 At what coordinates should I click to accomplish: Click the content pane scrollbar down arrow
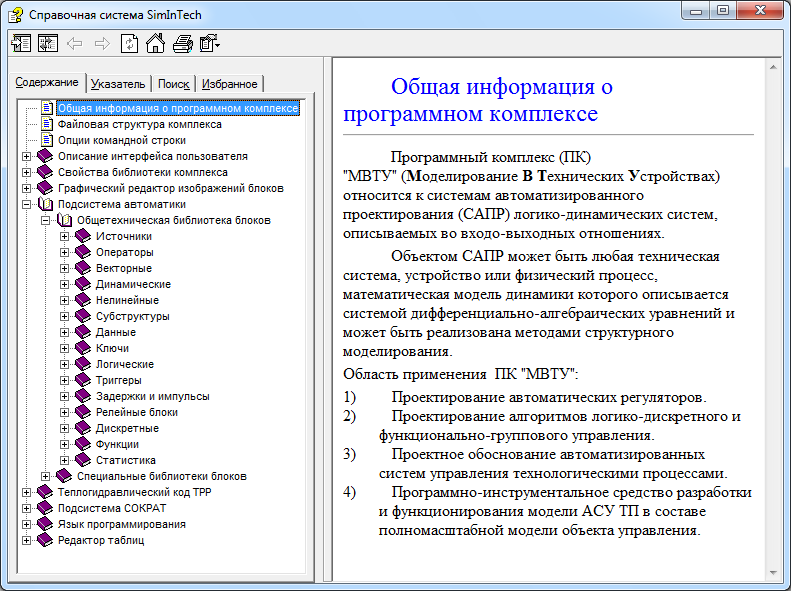point(772,574)
